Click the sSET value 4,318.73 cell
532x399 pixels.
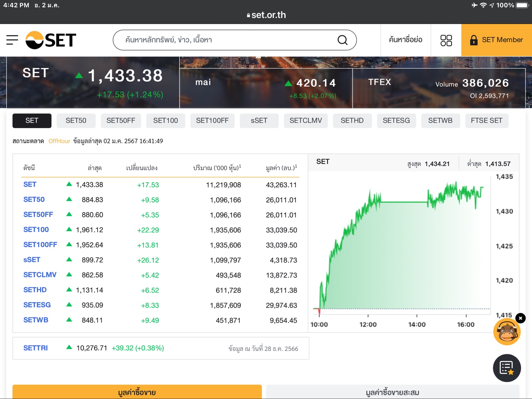(x=283, y=260)
